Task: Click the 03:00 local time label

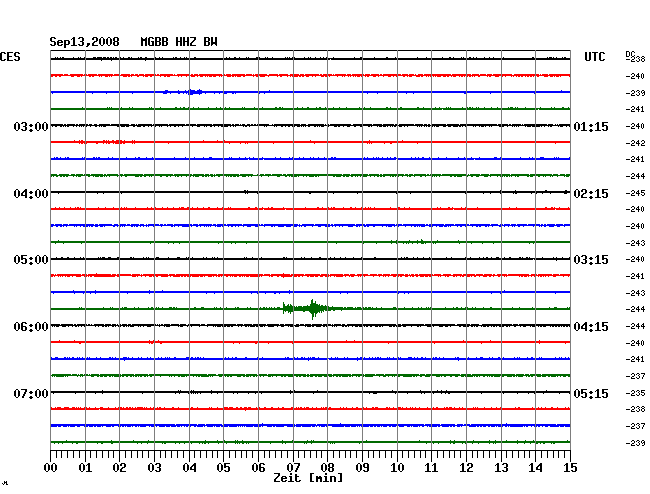Action: click(31, 126)
